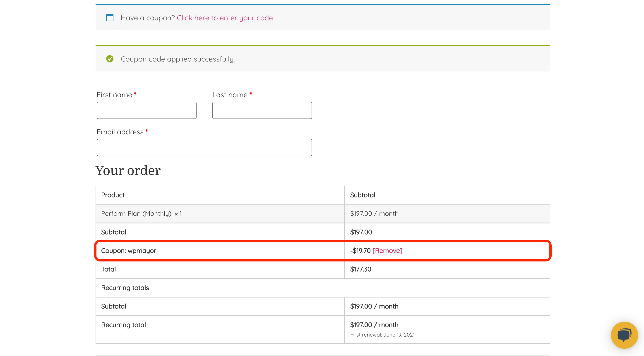644x356 pixels.
Task: Click the First renewal: June 19, 2021 text
Action: pos(382,335)
